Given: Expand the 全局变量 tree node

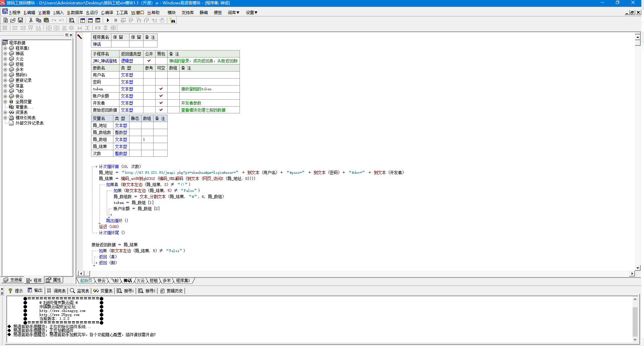Looking at the screenshot, I should point(5,102).
